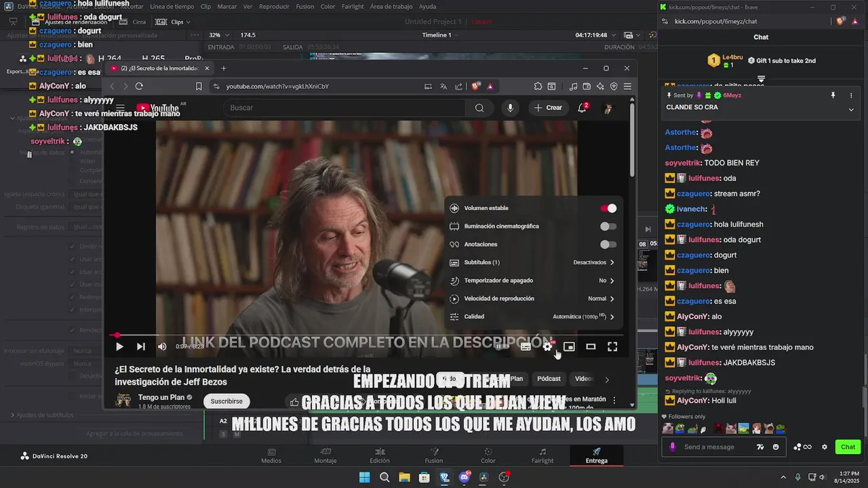Open Kick chat settings gear

click(x=825, y=447)
